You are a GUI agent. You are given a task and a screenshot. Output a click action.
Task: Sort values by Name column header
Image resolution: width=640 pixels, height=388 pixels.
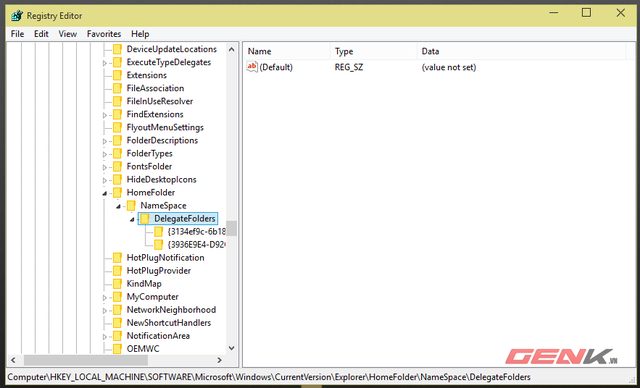tap(287, 51)
